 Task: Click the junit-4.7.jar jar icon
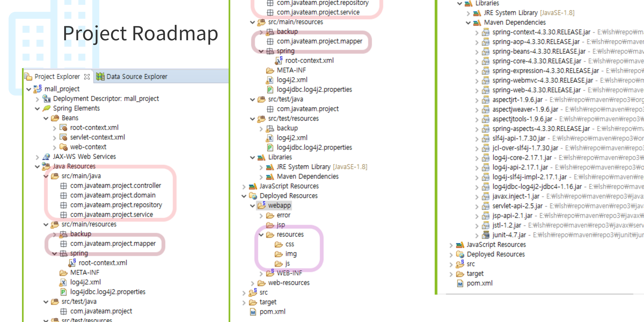(485, 235)
